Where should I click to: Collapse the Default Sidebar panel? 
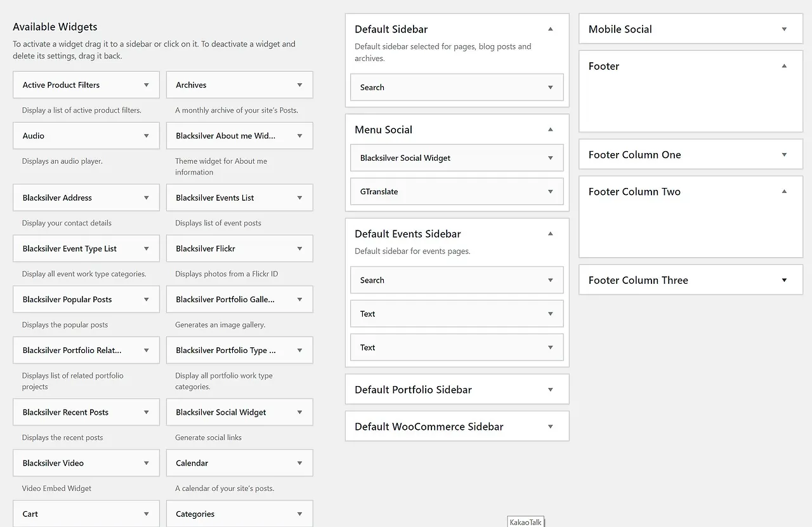tap(551, 29)
